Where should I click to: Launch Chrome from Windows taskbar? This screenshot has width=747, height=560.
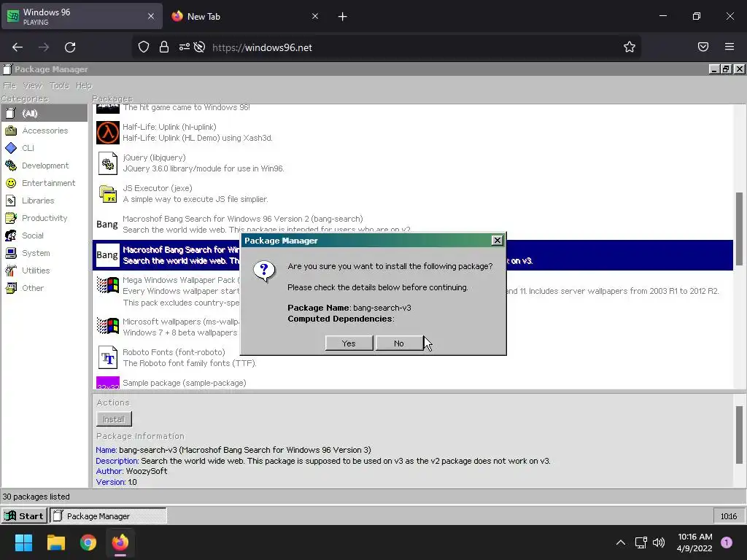tap(88, 542)
